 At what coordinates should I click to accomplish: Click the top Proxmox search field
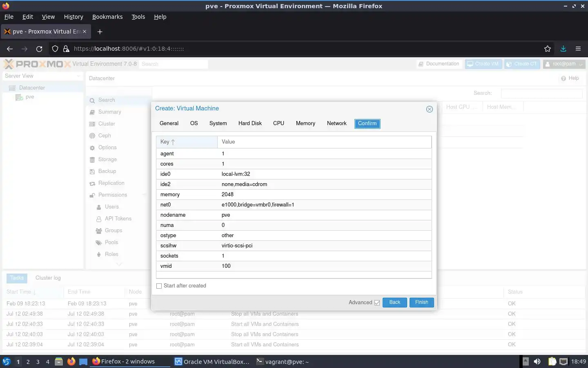(x=173, y=64)
